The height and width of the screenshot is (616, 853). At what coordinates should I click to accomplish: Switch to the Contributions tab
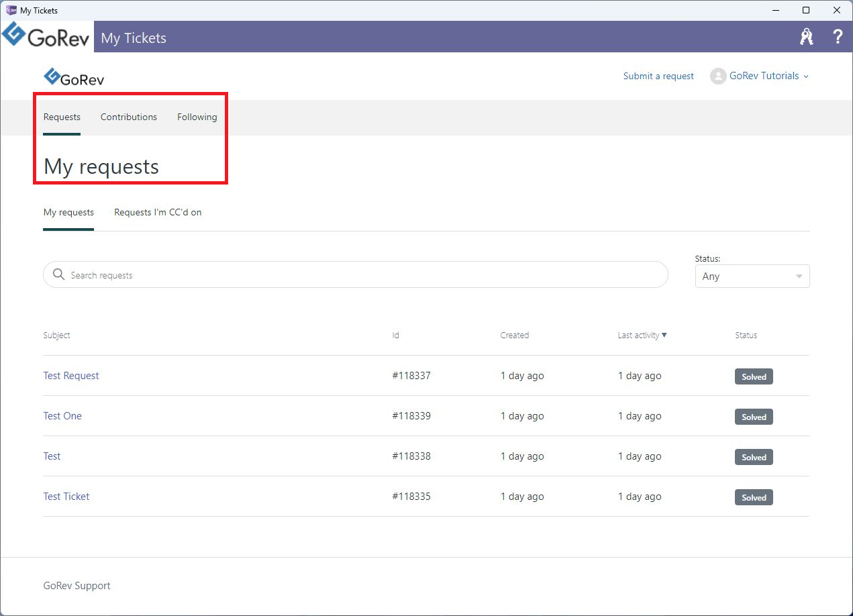[x=129, y=117]
